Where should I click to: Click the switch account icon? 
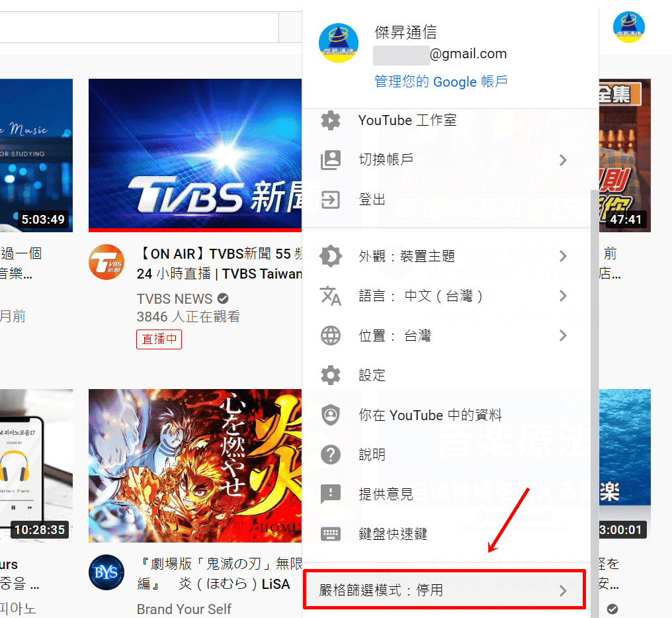pos(331,160)
